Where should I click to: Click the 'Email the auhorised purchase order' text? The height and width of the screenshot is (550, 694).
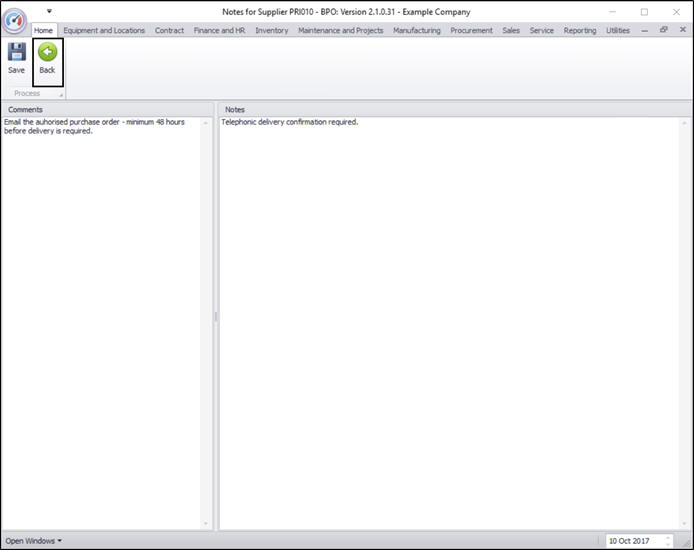pyautogui.click(x=62, y=122)
